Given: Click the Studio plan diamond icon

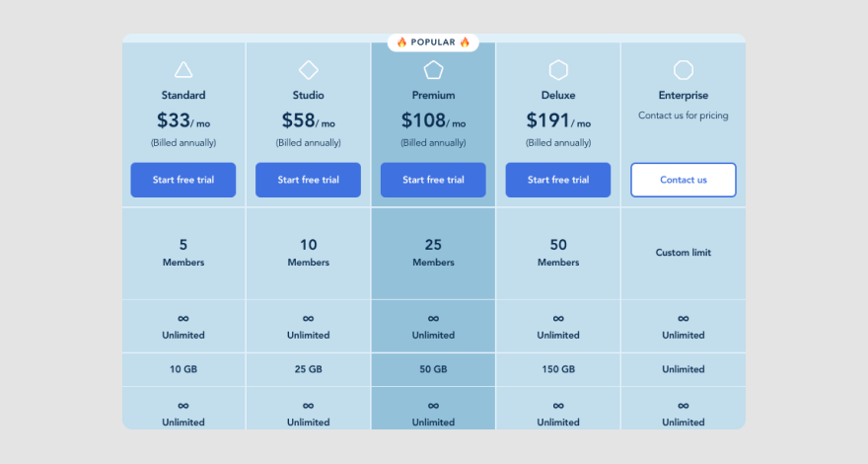Looking at the screenshot, I should (309, 70).
